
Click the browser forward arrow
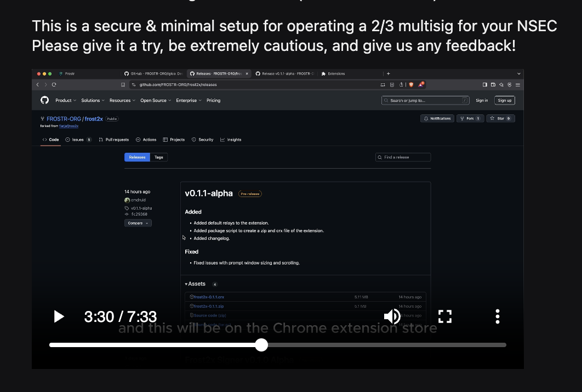coord(45,84)
